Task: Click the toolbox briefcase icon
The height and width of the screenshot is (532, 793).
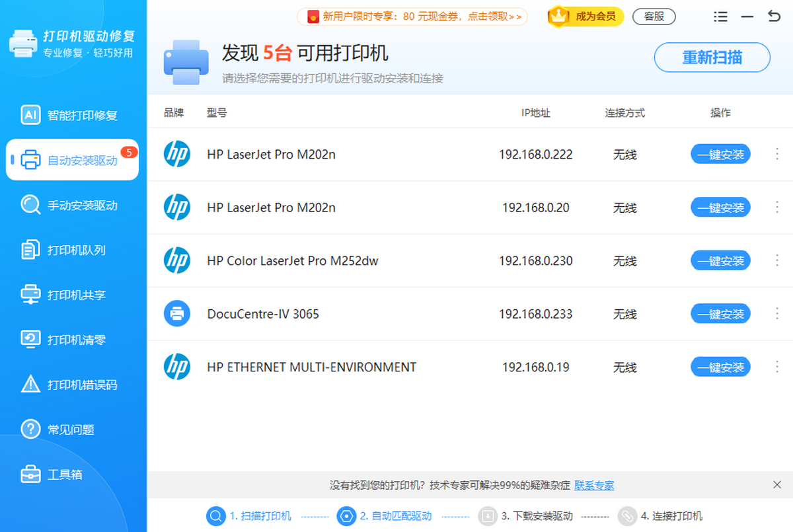Action: pyautogui.click(x=30, y=474)
